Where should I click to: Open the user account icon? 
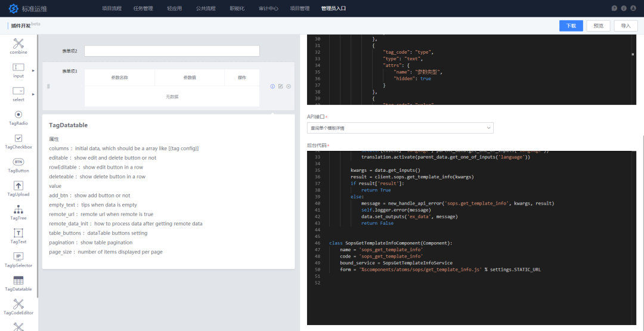click(633, 8)
